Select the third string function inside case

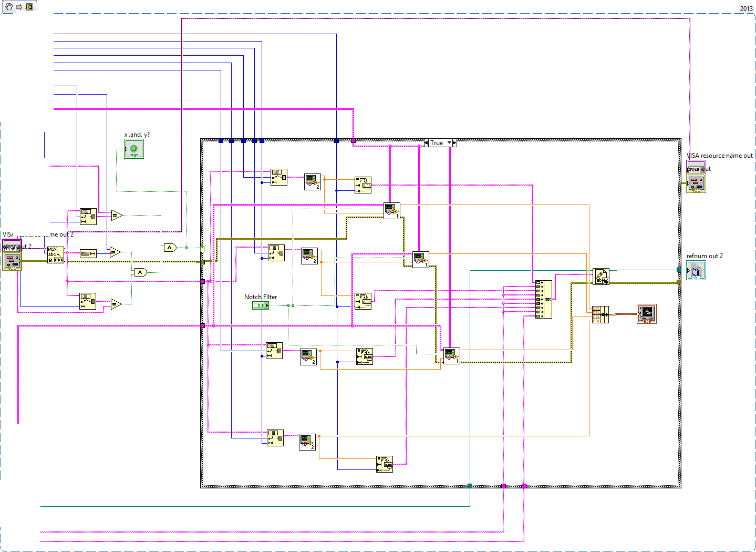tap(274, 350)
